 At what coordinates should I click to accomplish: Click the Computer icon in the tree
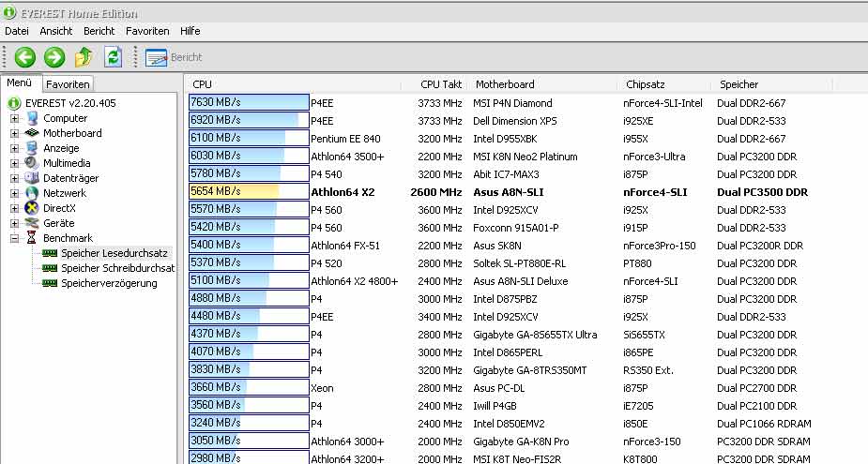pyautogui.click(x=33, y=118)
